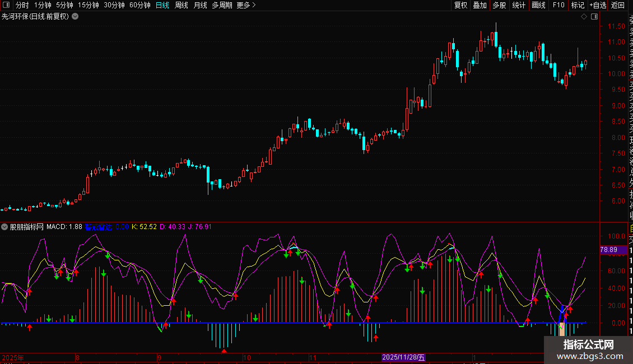633x364 pixels.
Task: Select the 月线 monthly period
Action: point(200,5)
